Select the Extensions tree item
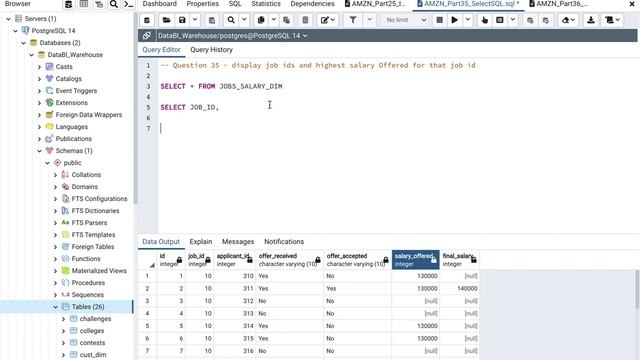Screen dimensions: 640x360 (x=71, y=103)
